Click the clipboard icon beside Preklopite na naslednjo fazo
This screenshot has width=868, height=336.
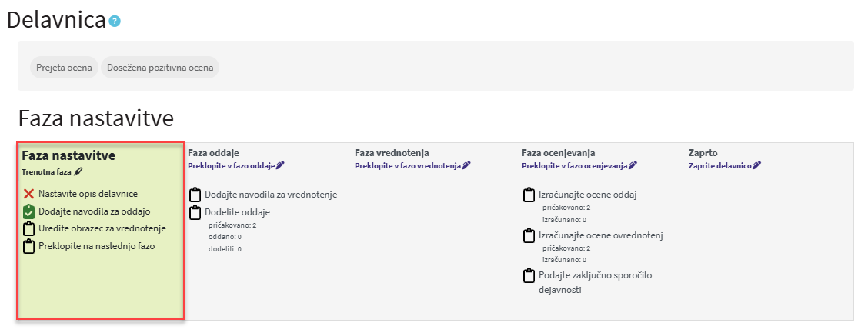tap(29, 246)
